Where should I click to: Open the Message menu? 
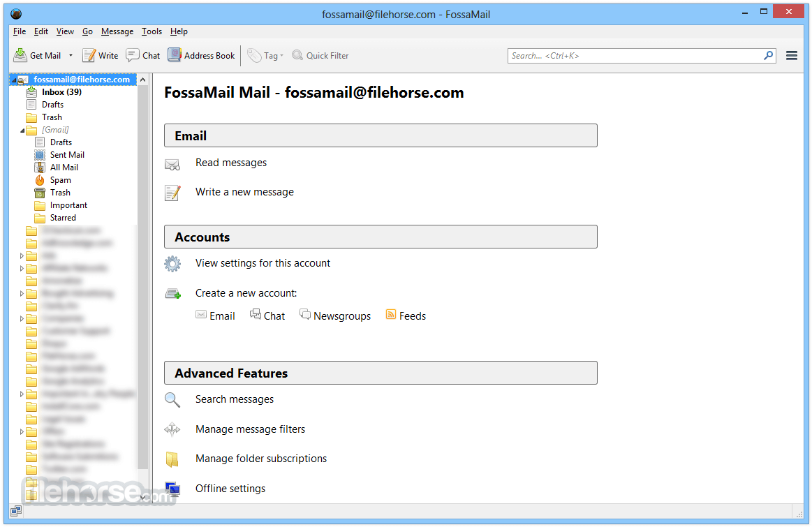tap(117, 31)
